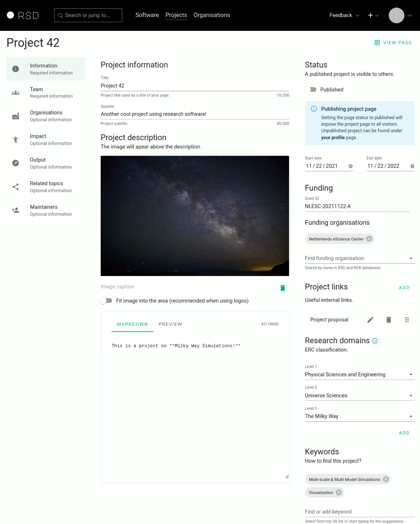Image resolution: width=420 pixels, height=524 pixels.
Task: Open the Organisations menu
Action: click(212, 15)
